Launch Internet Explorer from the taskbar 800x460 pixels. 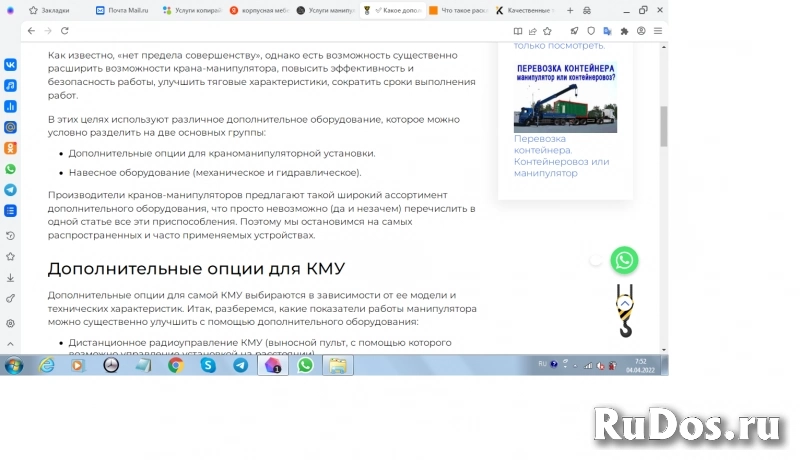(x=47, y=366)
